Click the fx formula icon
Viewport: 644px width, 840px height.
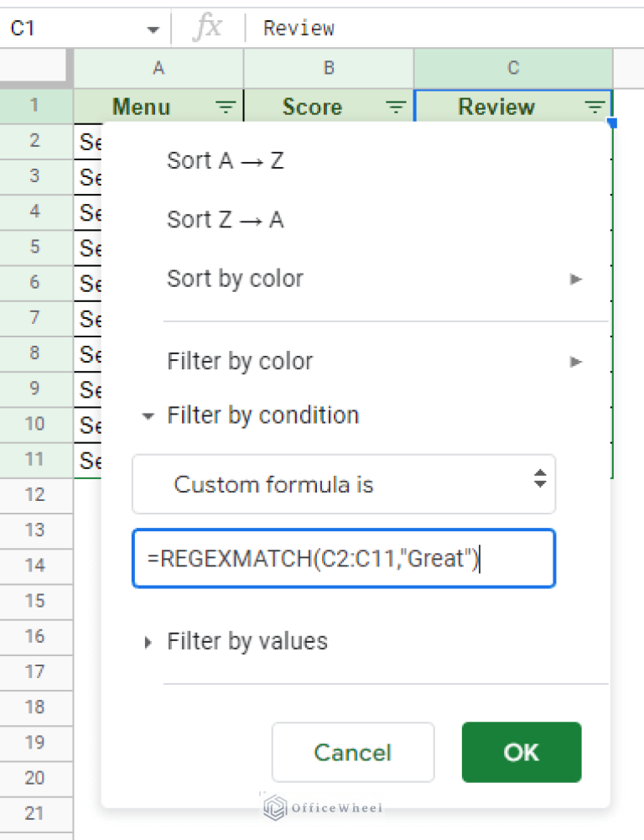pos(207,28)
